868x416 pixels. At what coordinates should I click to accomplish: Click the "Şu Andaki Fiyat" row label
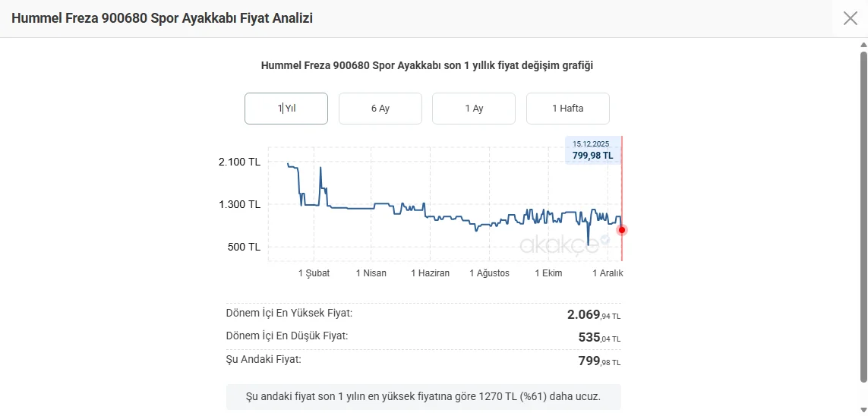264,359
